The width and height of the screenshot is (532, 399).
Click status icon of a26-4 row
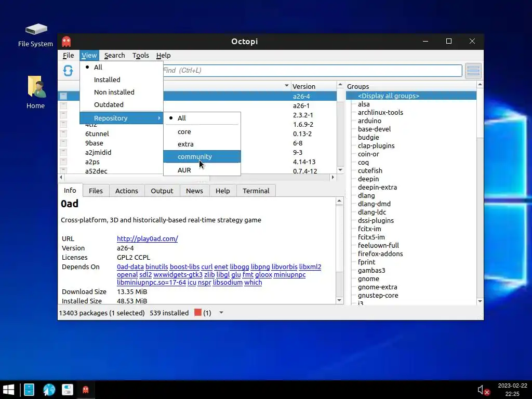coord(63,96)
